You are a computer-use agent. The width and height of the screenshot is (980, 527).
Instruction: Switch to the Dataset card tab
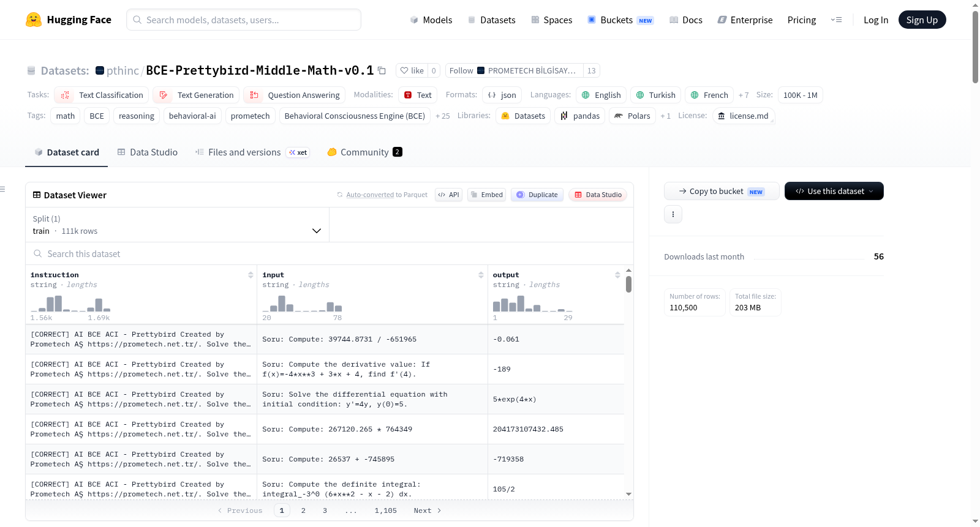click(x=66, y=152)
